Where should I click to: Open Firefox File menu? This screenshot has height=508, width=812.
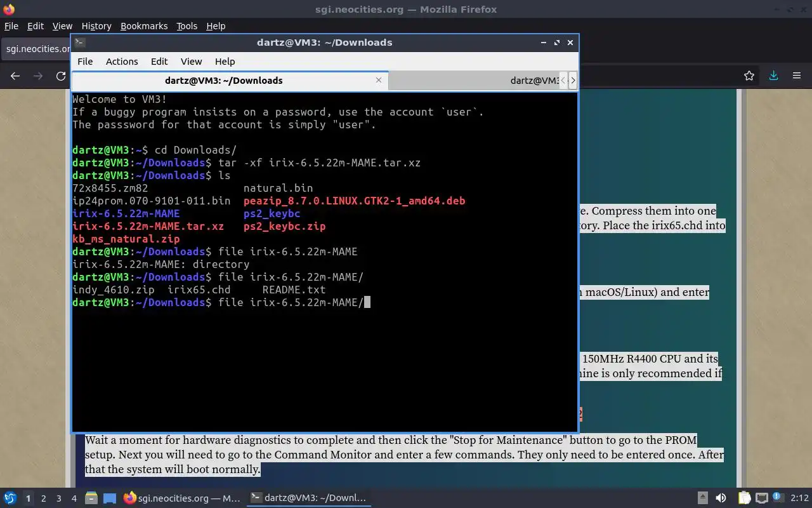point(11,26)
